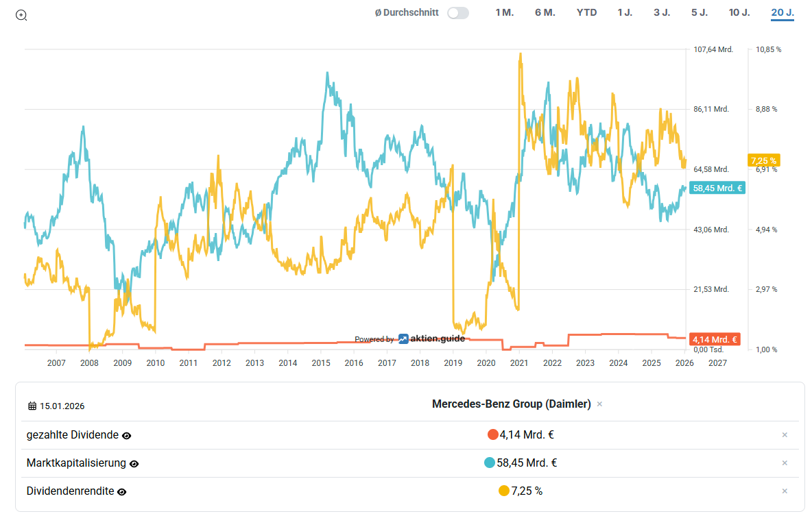Image resolution: width=812 pixels, height=516 pixels.
Task: Remove the Mercedes-Benz Group (Daimler) column
Action: pos(599,404)
